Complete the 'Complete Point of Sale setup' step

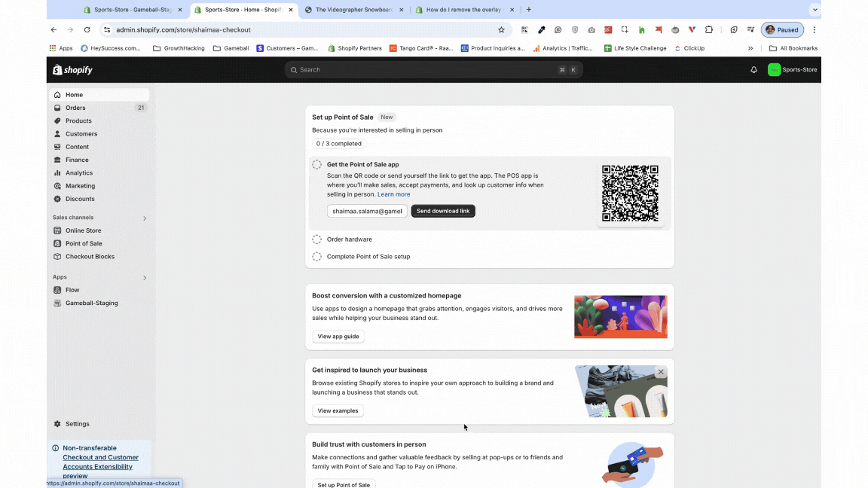pos(316,256)
